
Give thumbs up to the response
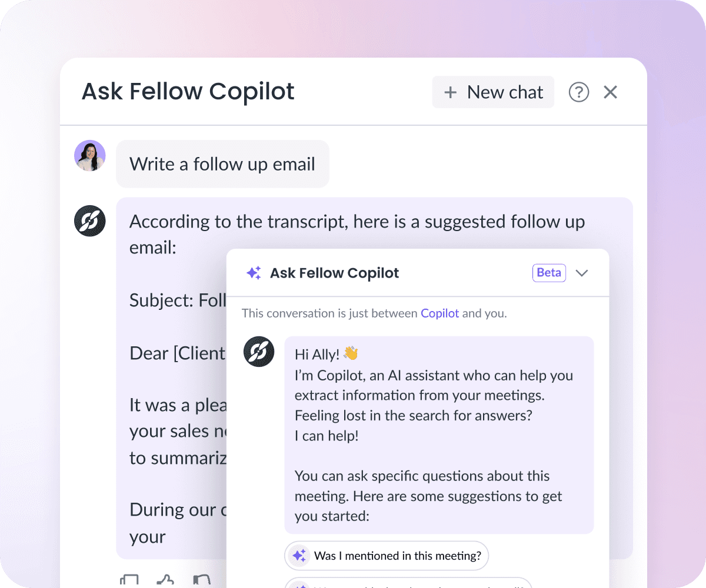(165, 581)
